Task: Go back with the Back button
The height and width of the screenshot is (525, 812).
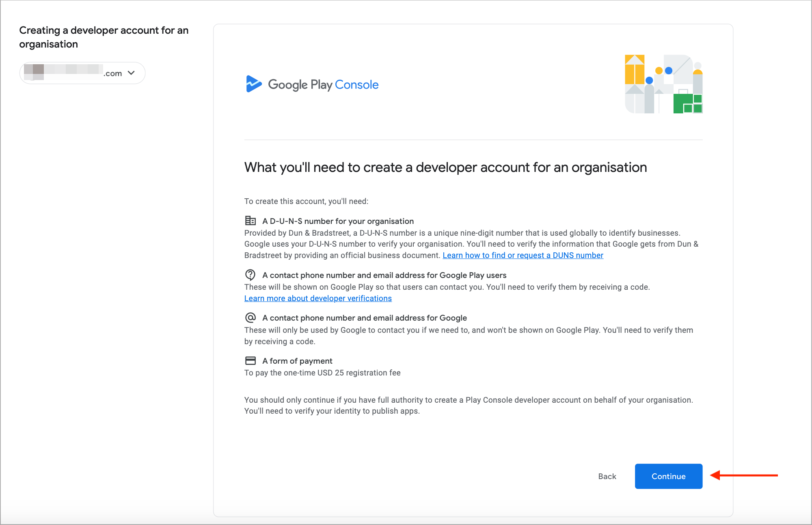Action: pos(607,476)
